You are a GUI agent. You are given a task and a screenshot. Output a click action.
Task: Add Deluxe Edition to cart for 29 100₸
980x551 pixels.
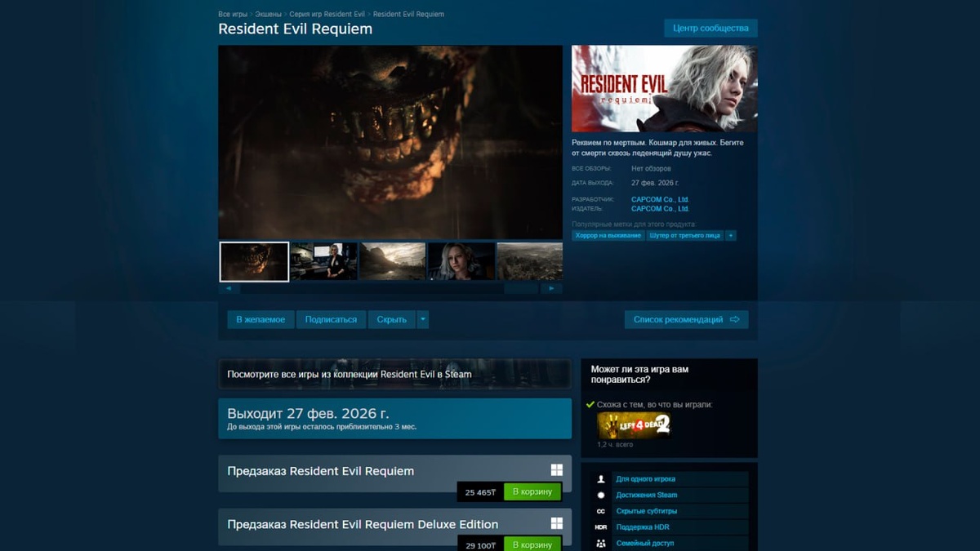tap(532, 544)
